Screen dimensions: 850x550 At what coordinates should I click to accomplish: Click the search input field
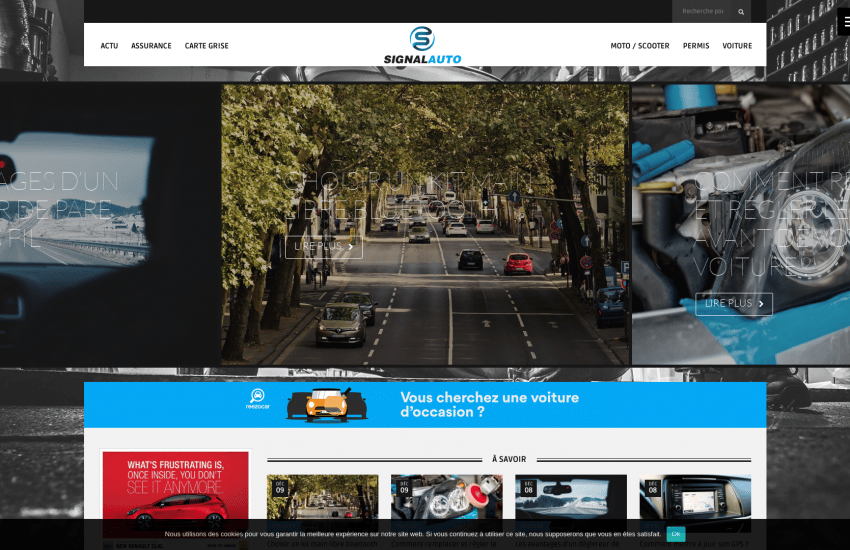coord(704,12)
